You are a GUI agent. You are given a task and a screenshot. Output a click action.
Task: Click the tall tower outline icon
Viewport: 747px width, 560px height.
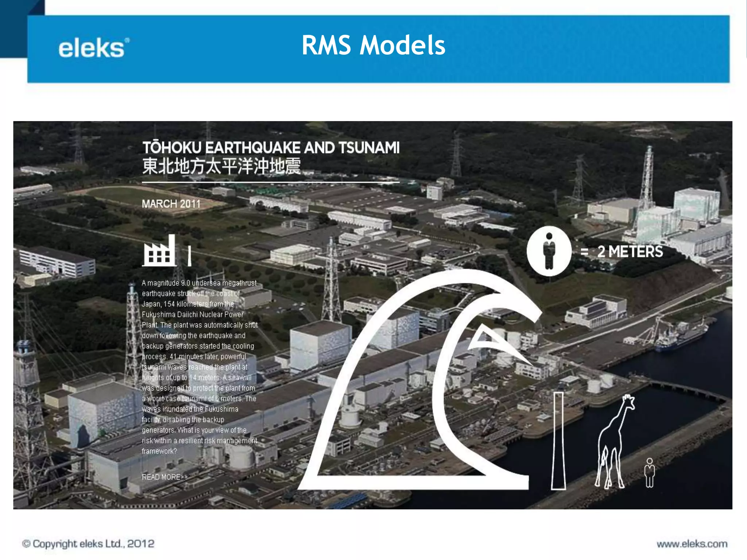point(558,440)
